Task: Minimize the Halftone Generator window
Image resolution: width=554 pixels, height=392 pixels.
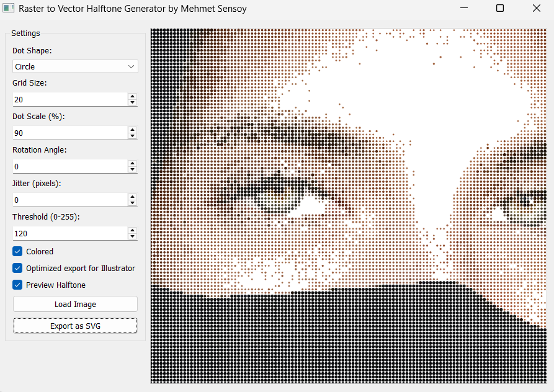Action: (x=464, y=8)
